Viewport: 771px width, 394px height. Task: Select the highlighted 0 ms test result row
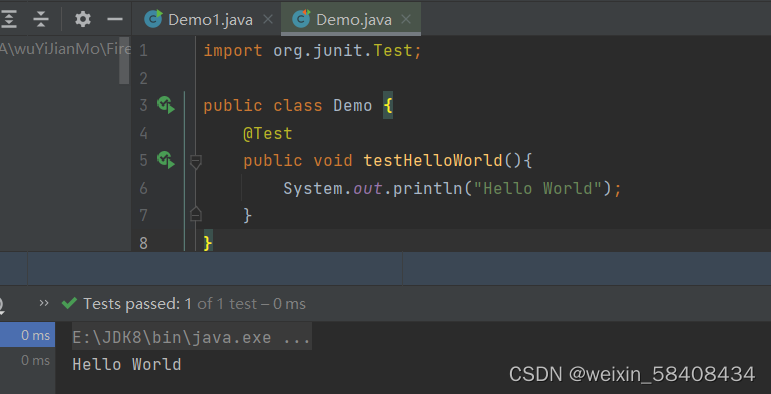click(x=28, y=335)
